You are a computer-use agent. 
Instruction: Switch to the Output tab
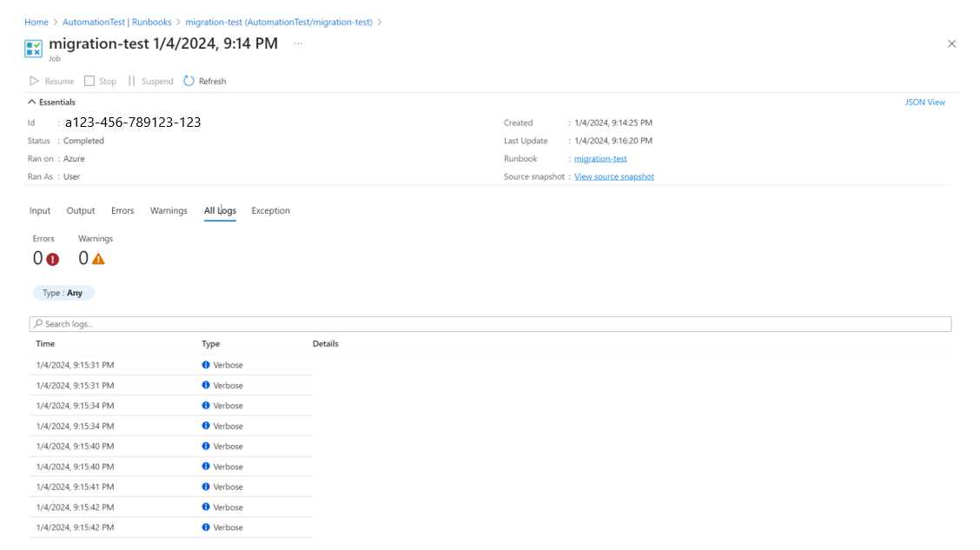[x=81, y=210]
